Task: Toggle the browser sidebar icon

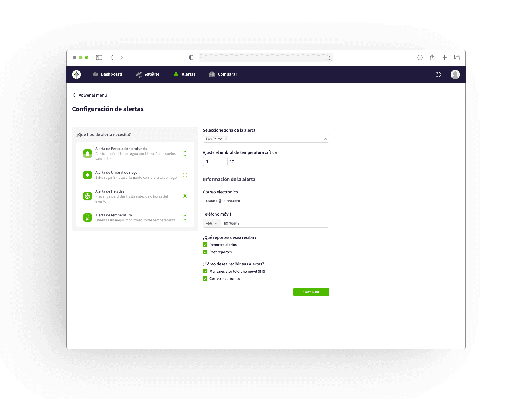Action: click(x=99, y=57)
